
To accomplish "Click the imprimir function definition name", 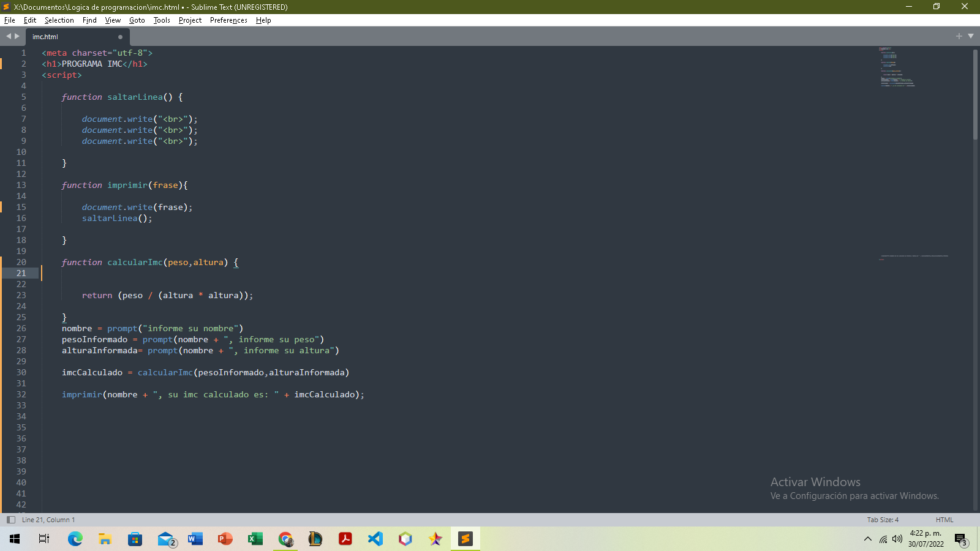I will [x=127, y=185].
